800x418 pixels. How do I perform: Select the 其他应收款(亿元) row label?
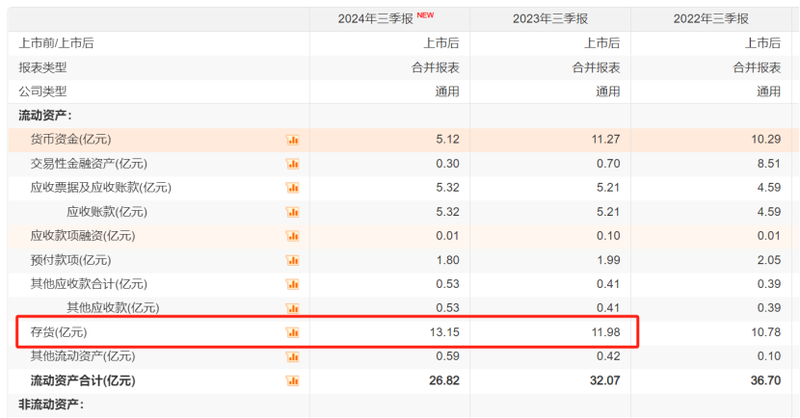[113, 308]
